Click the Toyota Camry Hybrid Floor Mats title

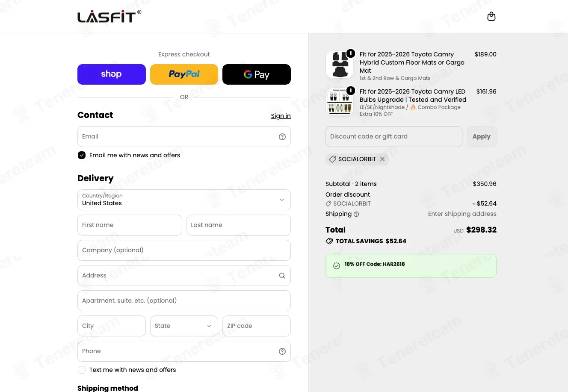[x=412, y=62]
